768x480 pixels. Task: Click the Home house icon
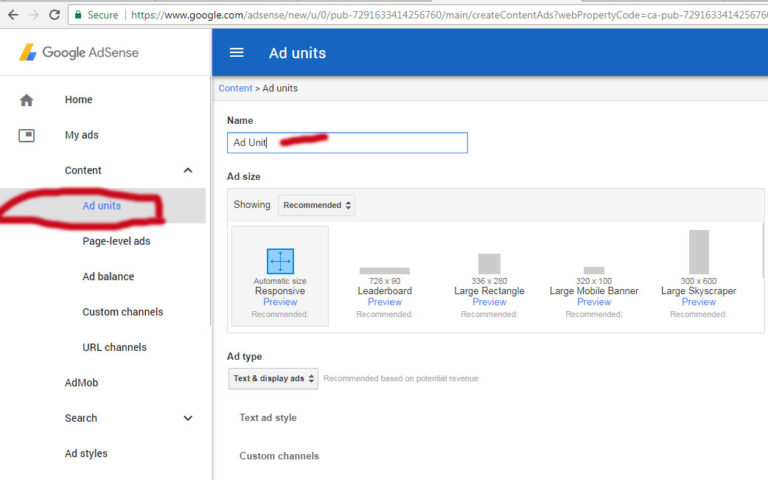(x=26, y=100)
